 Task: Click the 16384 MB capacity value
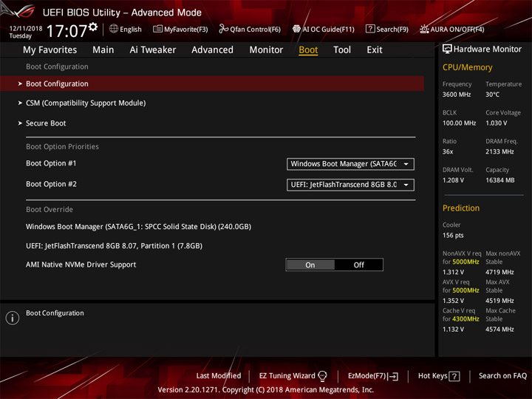(499, 180)
